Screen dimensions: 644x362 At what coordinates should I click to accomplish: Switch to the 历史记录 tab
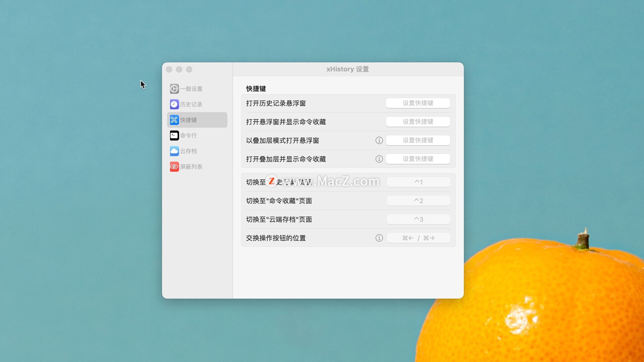197,104
